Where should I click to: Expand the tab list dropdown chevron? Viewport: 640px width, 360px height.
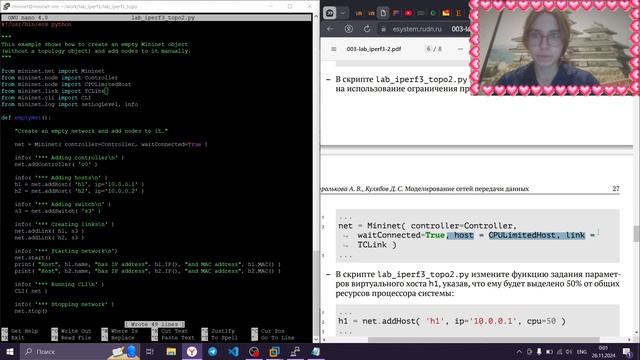342,13
